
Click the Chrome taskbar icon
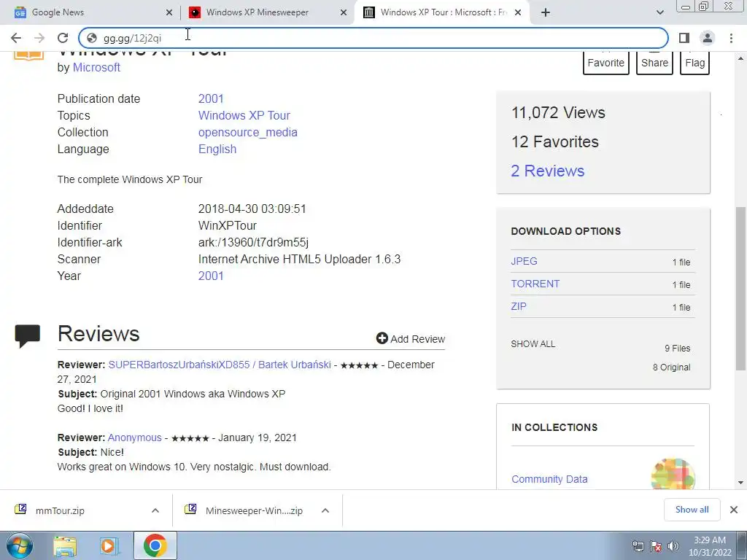155,545
